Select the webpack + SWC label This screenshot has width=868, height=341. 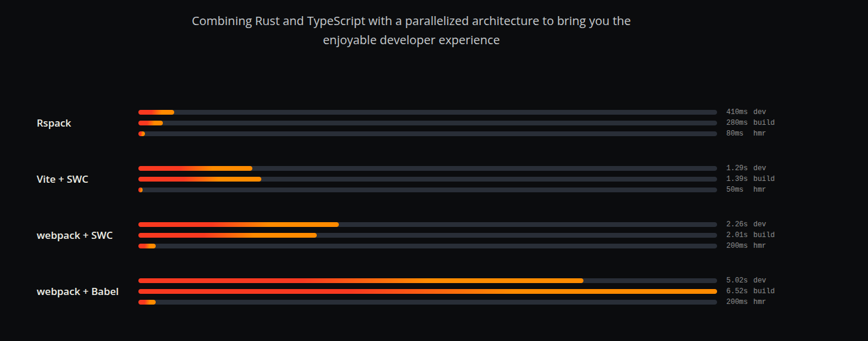[75, 235]
